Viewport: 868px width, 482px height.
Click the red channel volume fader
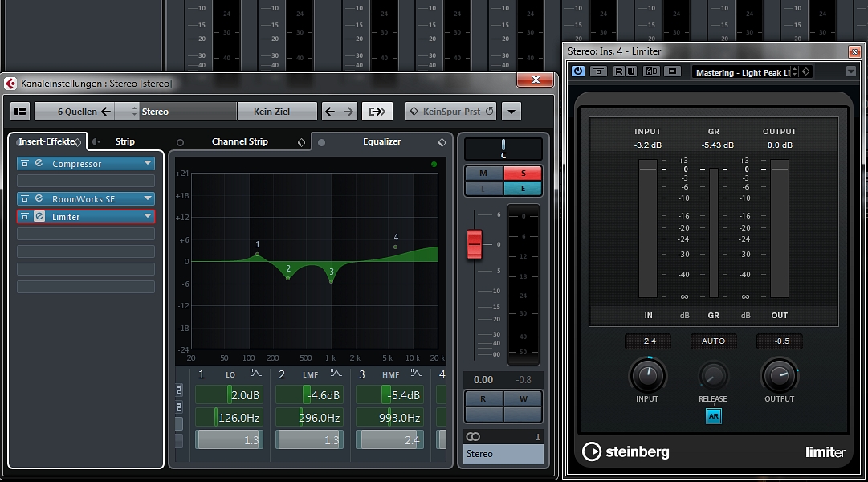pyautogui.click(x=475, y=244)
